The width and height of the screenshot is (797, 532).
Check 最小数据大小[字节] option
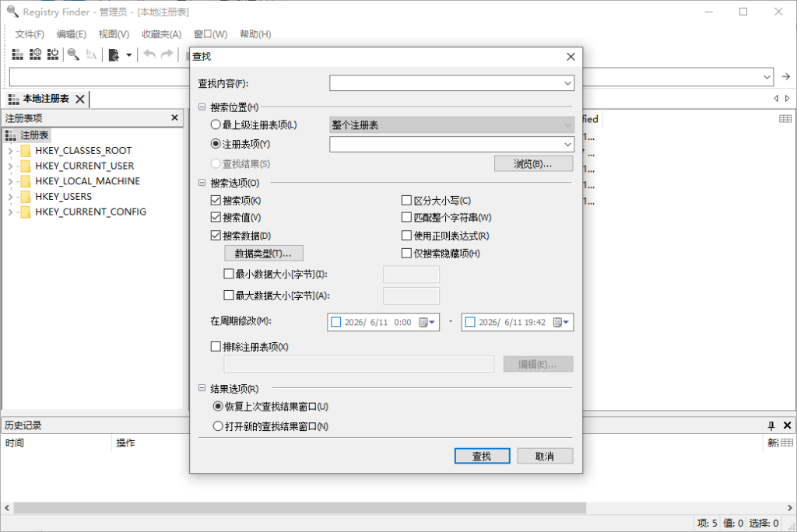click(229, 274)
